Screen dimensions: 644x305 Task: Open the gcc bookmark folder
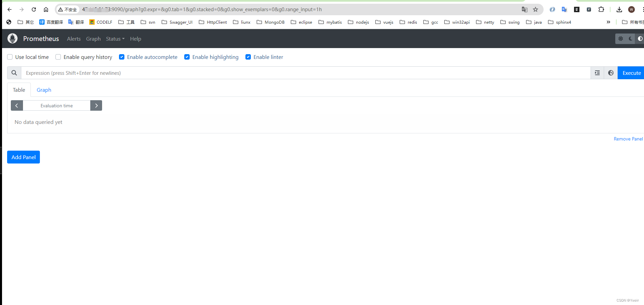431,22
